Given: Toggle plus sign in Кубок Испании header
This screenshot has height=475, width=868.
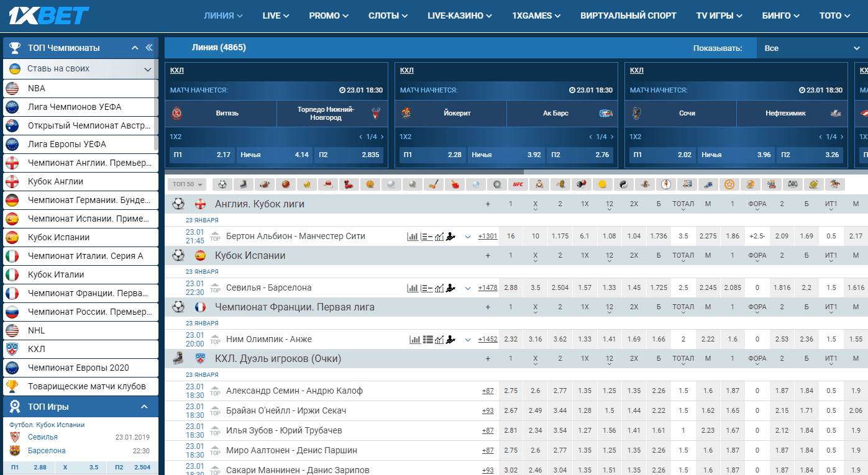Looking at the screenshot, I should [x=488, y=256].
